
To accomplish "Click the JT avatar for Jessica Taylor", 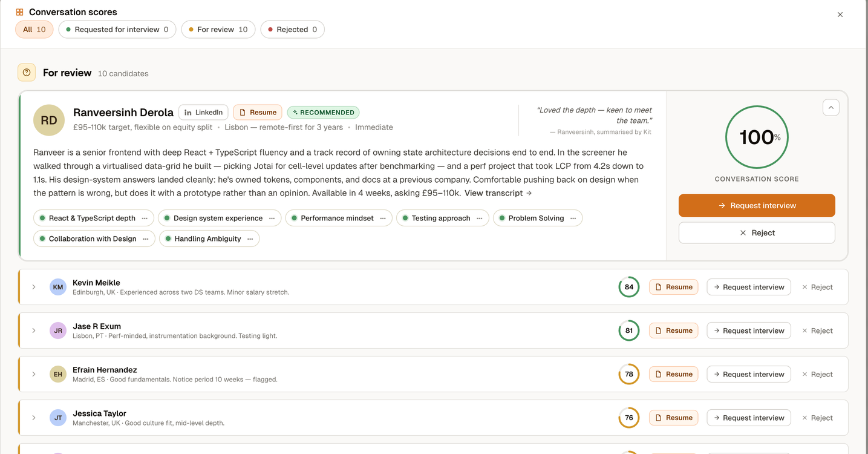I will click(x=58, y=418).
